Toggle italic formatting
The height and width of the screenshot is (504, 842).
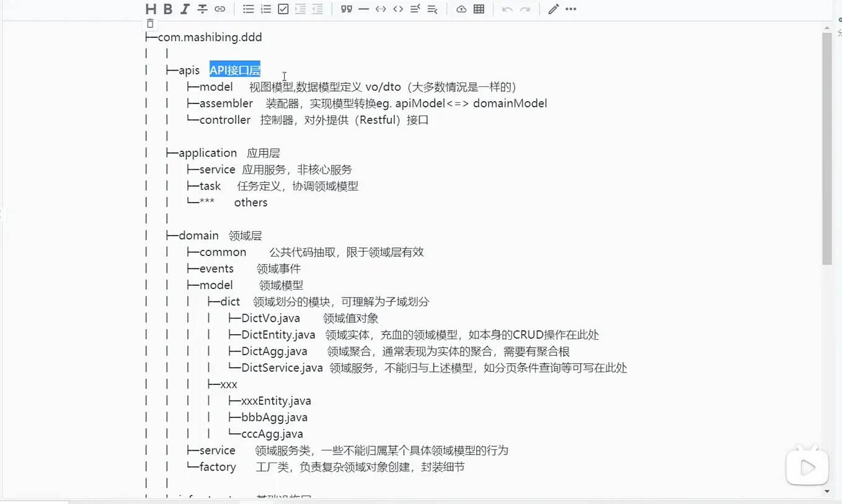(x=185, y=9)
